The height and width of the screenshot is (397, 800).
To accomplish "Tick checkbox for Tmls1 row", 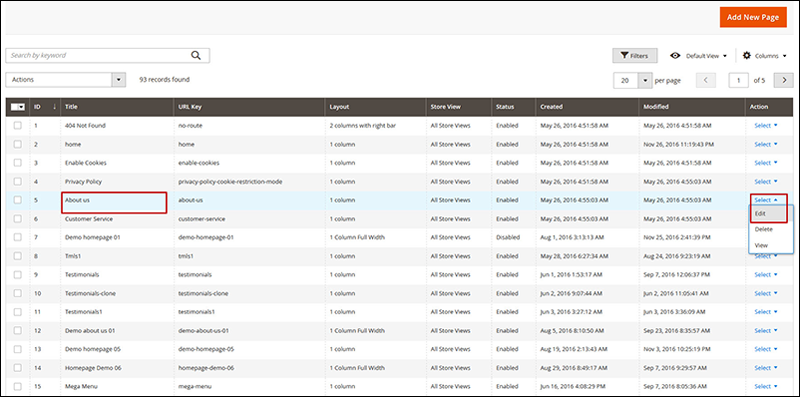I will click(18, 256).
